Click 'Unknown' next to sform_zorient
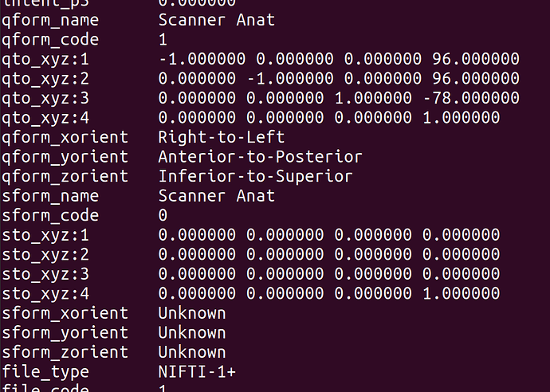 coord(192,352)
